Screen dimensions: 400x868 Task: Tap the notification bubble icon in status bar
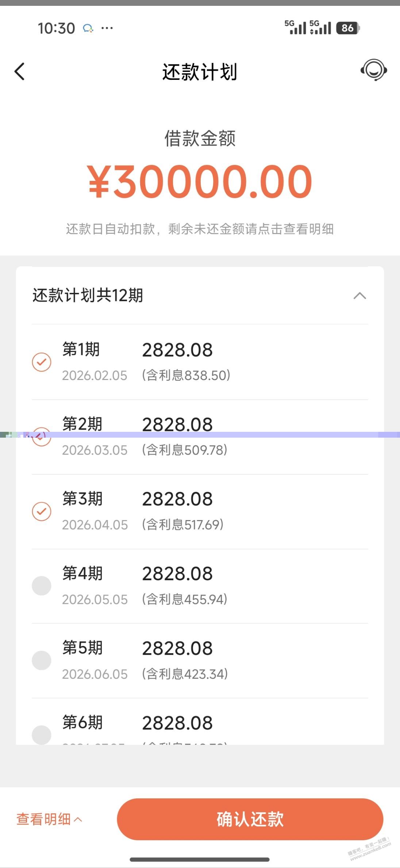coord(88,28)
